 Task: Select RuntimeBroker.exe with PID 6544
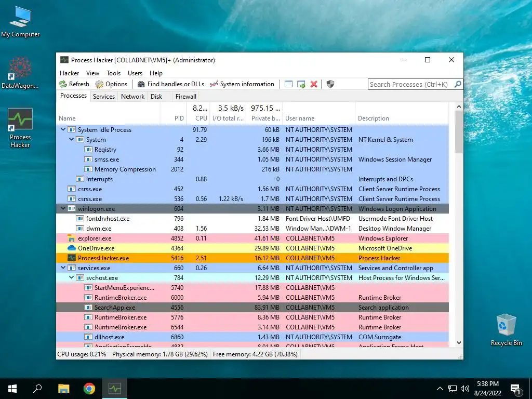point(252,327)
